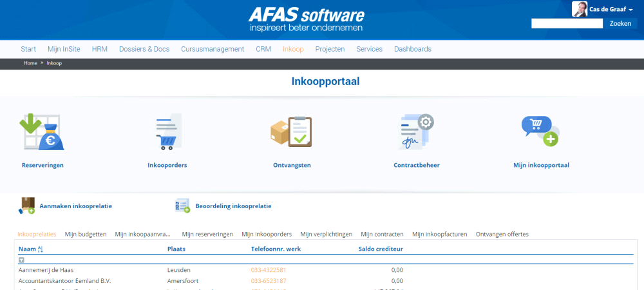Click the Plaats column header
The width and height of the screenshot is (644, 290).
(x=176, y=249)
